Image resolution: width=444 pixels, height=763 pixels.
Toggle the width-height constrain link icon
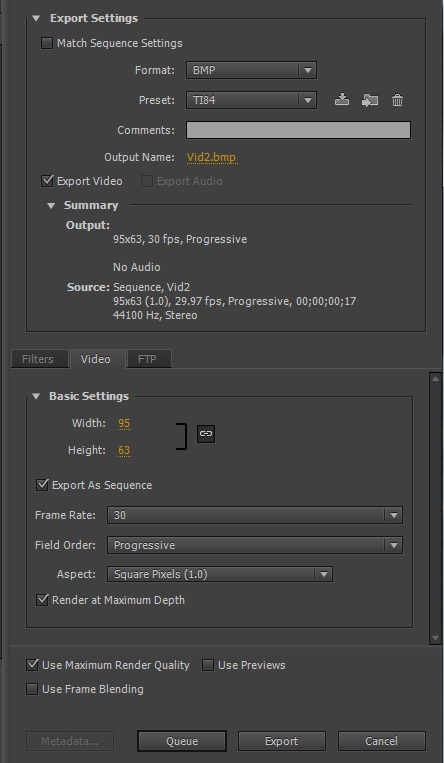click(x=206, y=434)
